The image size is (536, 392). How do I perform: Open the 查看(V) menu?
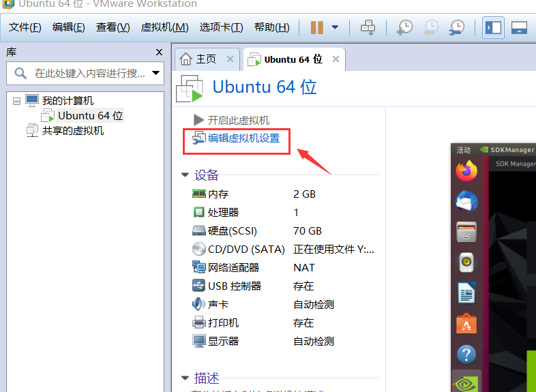[x=113, y=27]
